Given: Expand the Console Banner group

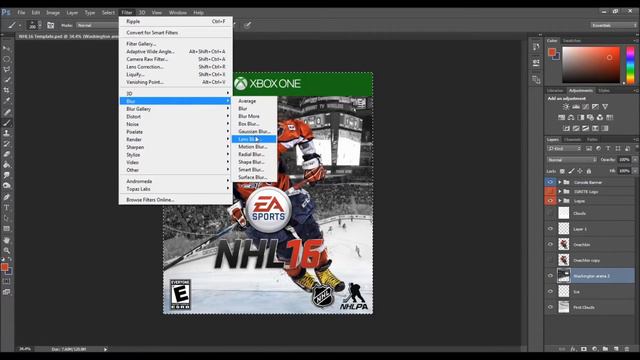Looking at the screenshot, I should point(560,182).
